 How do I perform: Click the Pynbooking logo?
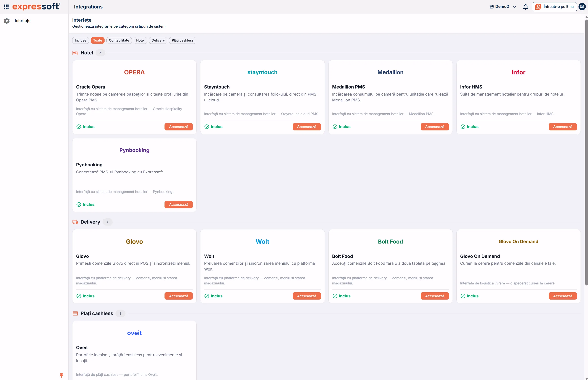[x=134, y=150]
